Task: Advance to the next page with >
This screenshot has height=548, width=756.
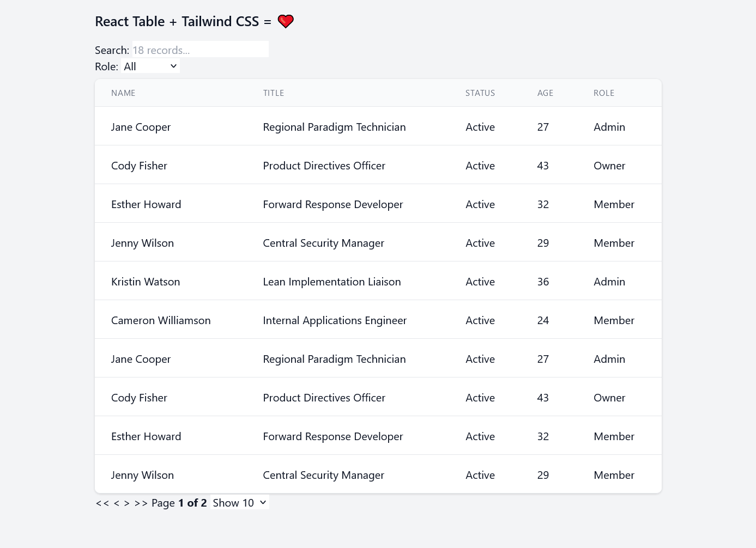Action: [x=127, y=503]
